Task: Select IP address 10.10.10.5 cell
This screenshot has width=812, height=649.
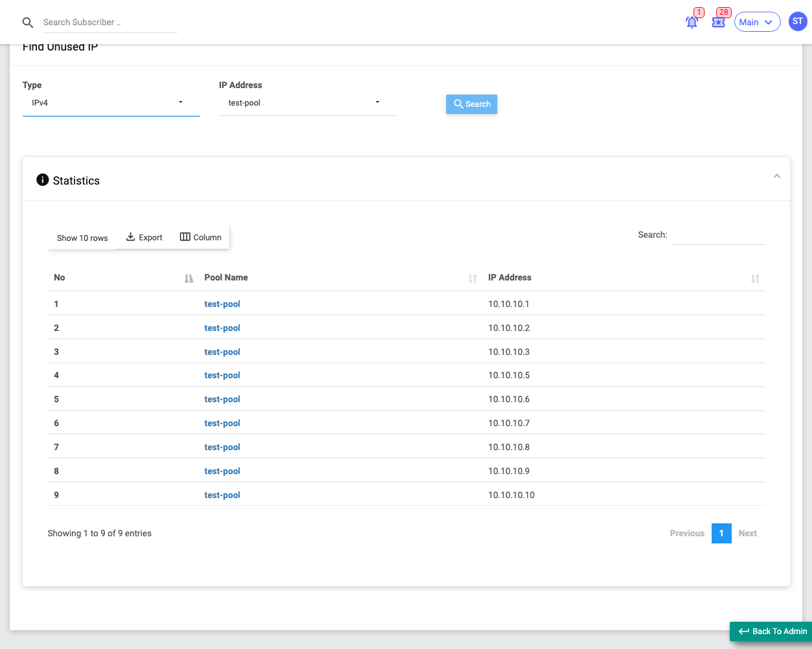Action: point(509,375)
